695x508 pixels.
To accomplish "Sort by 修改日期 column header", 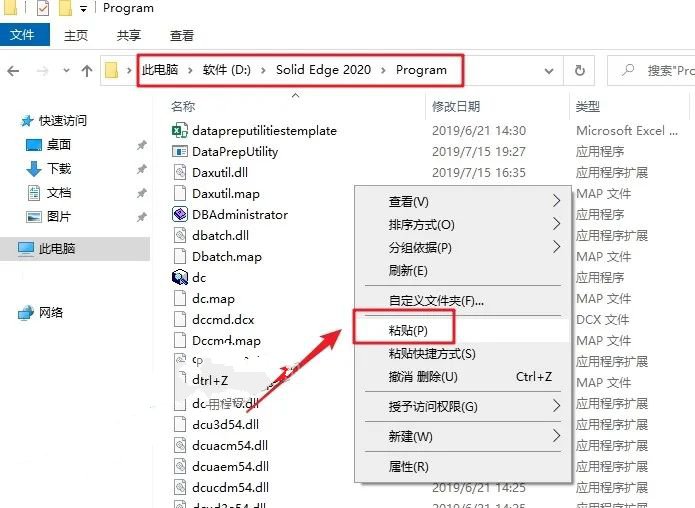I will 456,106.
